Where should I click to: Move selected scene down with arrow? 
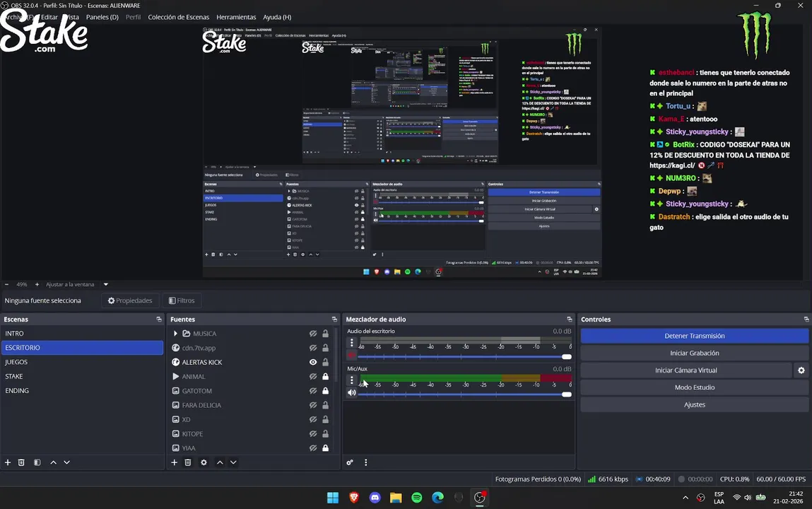[x=67, y=462]
